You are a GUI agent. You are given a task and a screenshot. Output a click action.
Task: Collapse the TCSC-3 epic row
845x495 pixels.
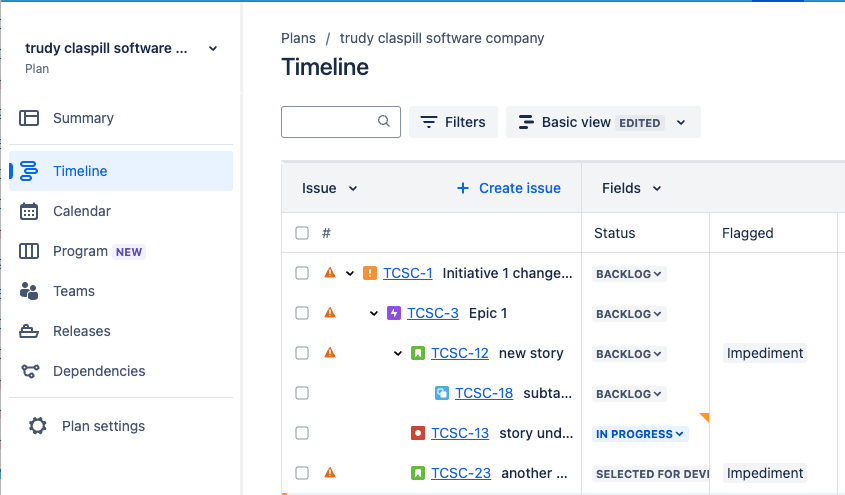(x=374, y=313)
